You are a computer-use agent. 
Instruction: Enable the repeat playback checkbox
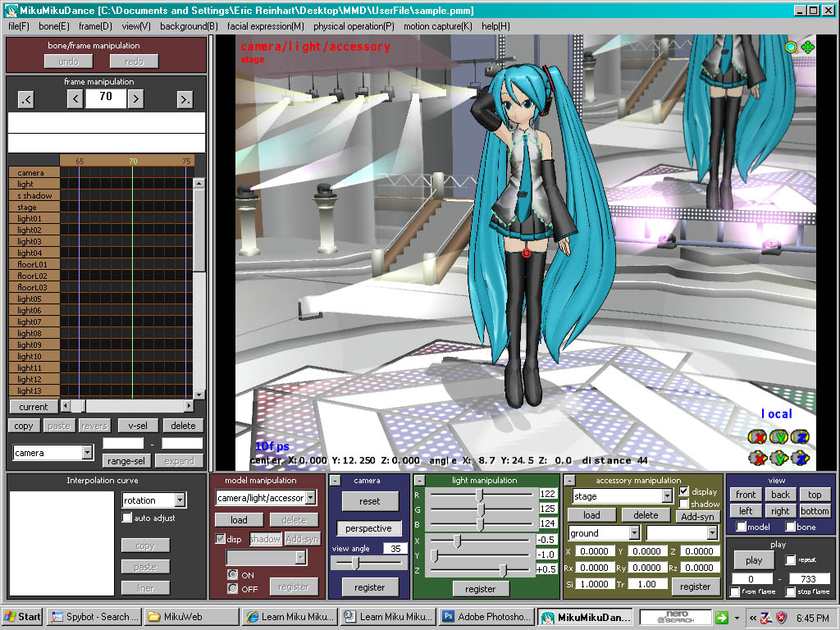tap(790, 559)
